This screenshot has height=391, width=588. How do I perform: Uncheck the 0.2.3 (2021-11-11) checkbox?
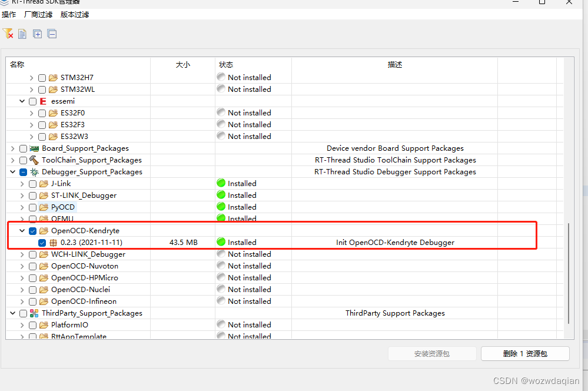click(42, 243)
